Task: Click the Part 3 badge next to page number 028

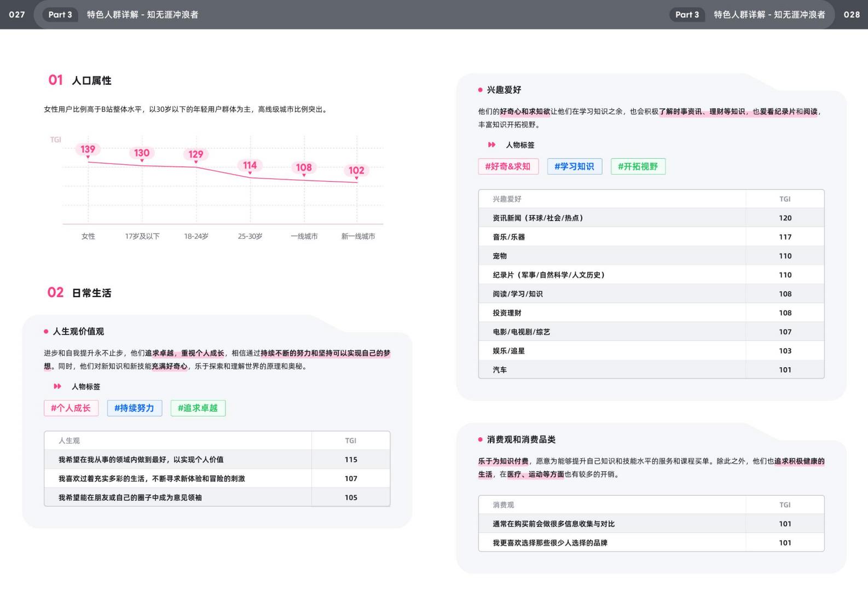Action: pyautogui.click(x=687, y=15)
